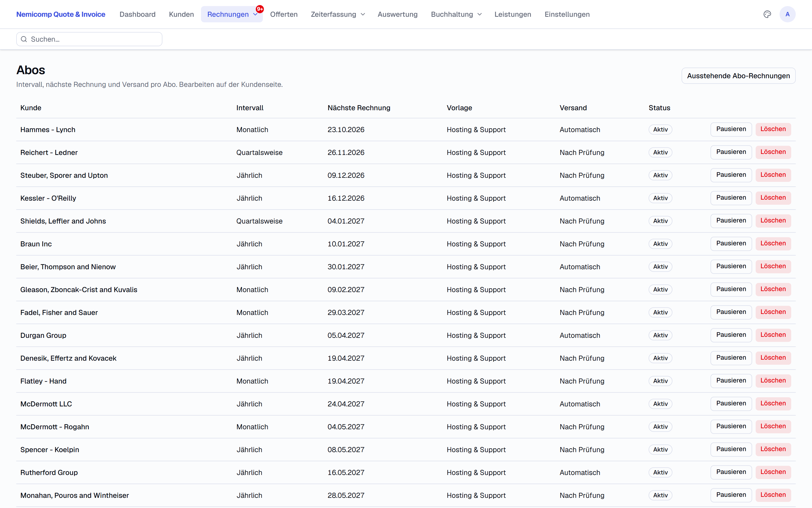Click the Nemicomp Quote & Invoice logo

pos(61,14)
